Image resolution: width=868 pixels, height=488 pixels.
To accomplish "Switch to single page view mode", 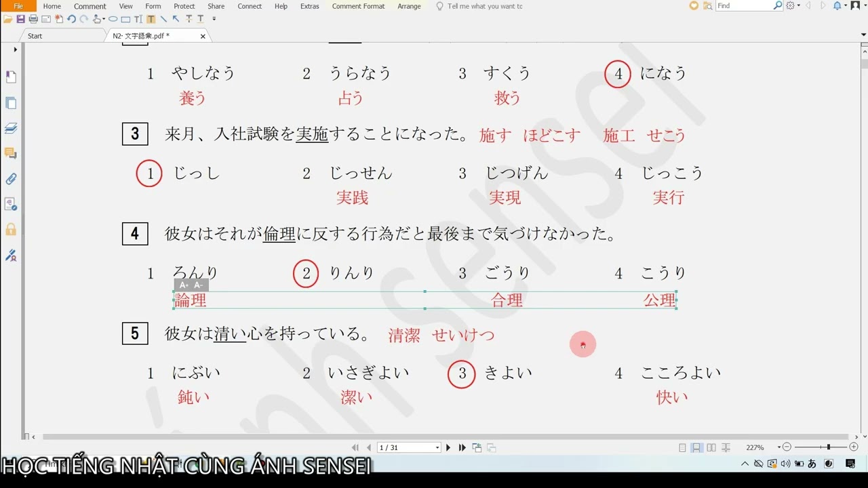I will (683, 447).
